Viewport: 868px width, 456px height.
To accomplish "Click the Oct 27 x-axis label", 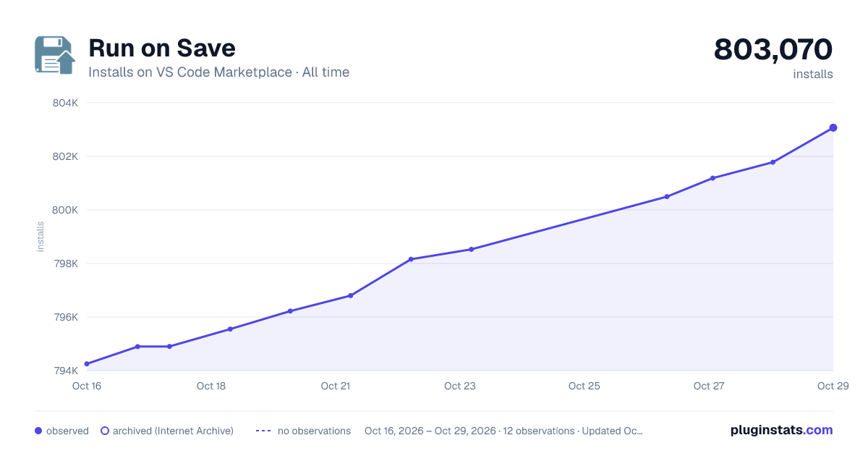I will (709, 386).
